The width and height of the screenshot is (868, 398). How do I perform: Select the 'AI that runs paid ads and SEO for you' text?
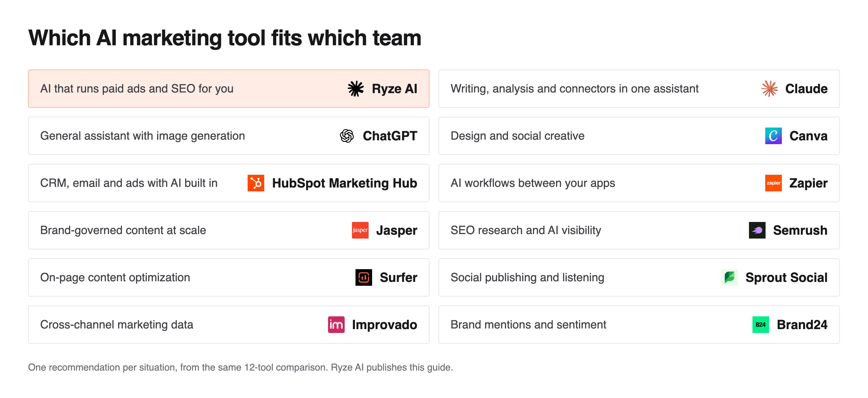(137, 89)
